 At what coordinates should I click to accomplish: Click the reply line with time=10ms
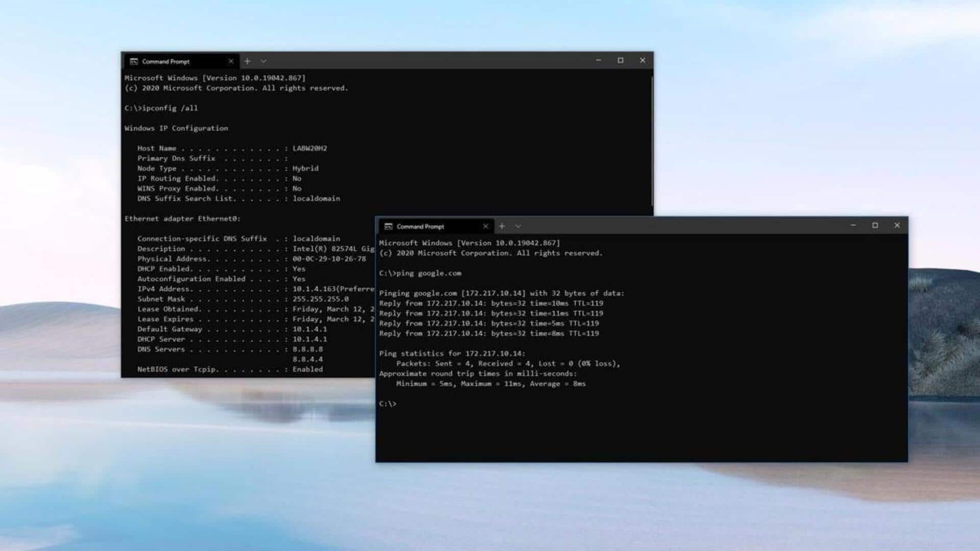(x=491, y=303)
